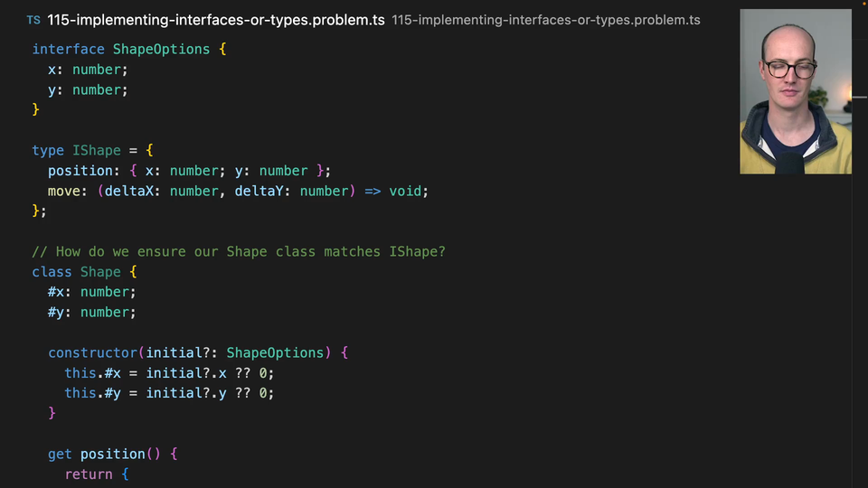The image size is (868, 488).
Task: Click the comment about ensuring Shape matches IShape
Action: pyautogui.click(x=239, y=251)
